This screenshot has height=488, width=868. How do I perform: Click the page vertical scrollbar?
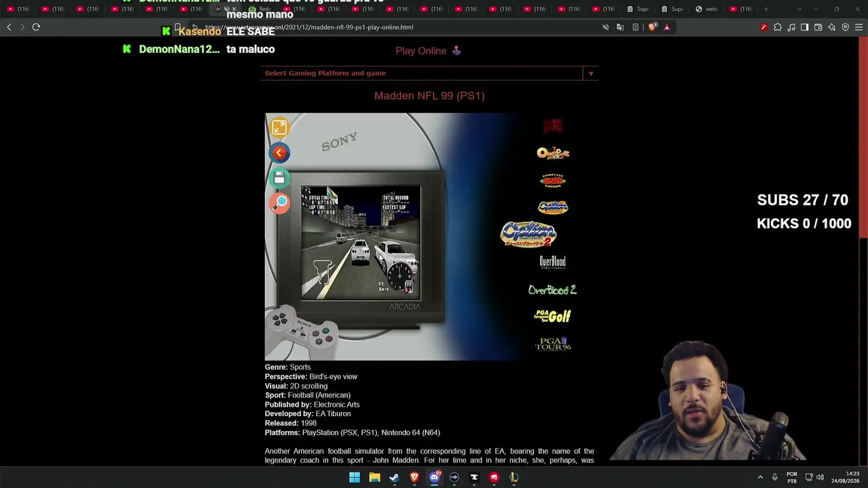pyautogui.click(x=863, y=137)
